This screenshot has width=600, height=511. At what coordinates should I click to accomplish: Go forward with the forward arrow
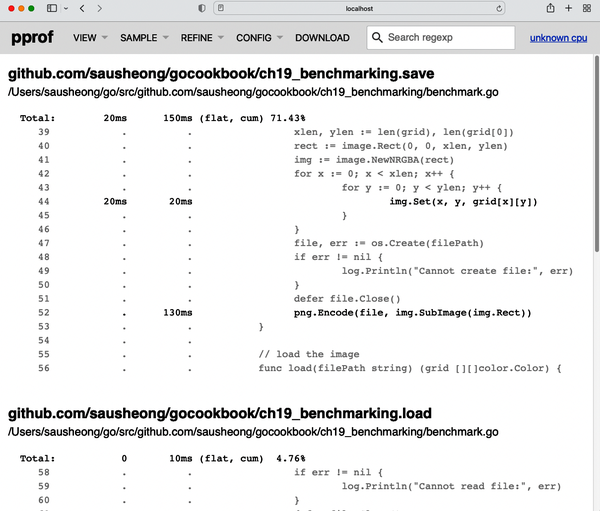pyautogui.click(x=99, y=8)
